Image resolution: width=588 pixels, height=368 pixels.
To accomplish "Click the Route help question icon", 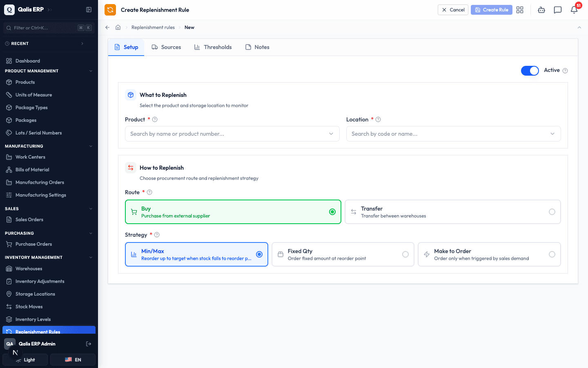I will (149, 192).
